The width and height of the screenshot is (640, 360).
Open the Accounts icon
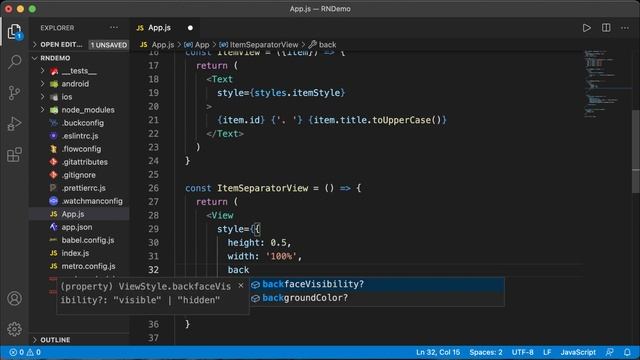click(14, 298)
